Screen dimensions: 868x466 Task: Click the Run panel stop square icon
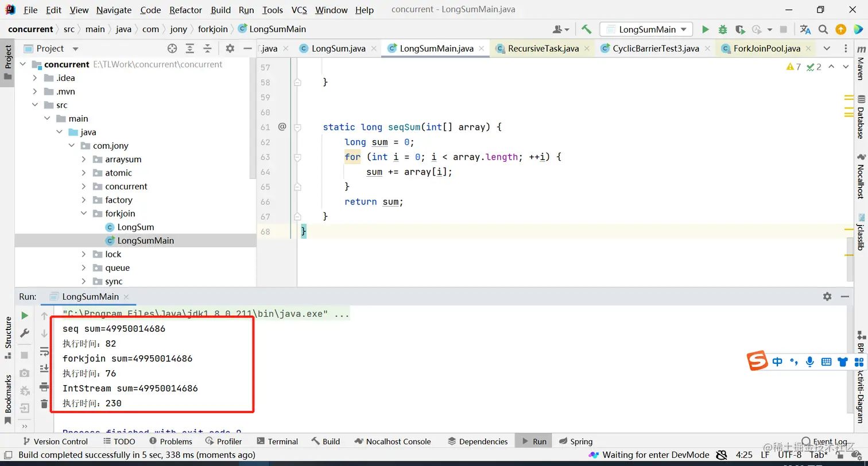point(25,355)
